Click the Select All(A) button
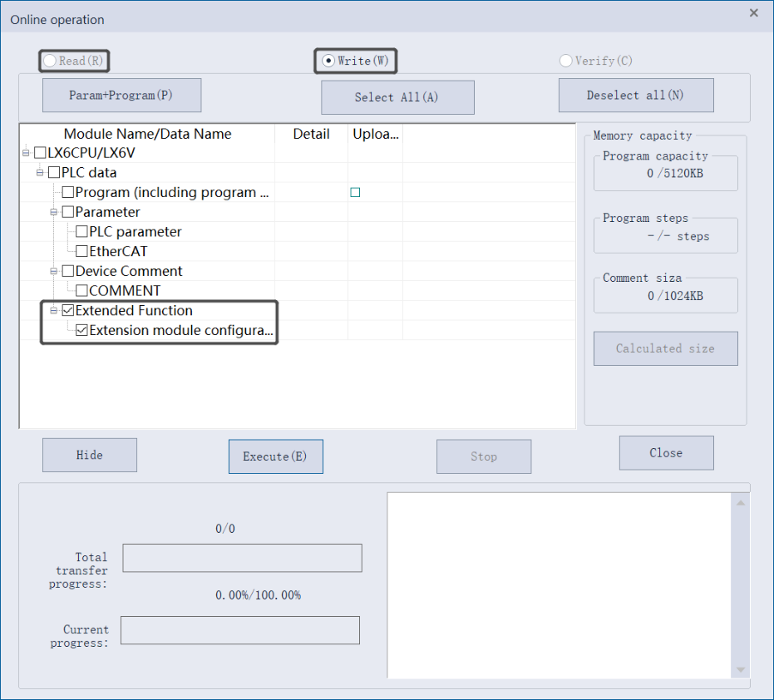 click(x=397, y=97)
